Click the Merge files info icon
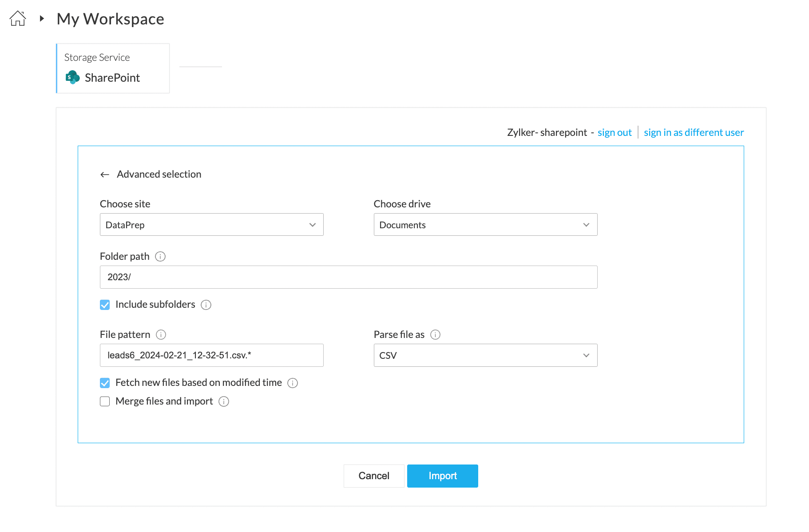809x532 pixels. point(224,401)
